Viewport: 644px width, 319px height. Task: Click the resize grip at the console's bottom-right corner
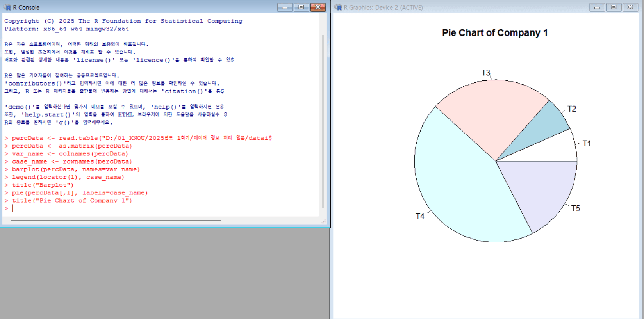(323, 222)
